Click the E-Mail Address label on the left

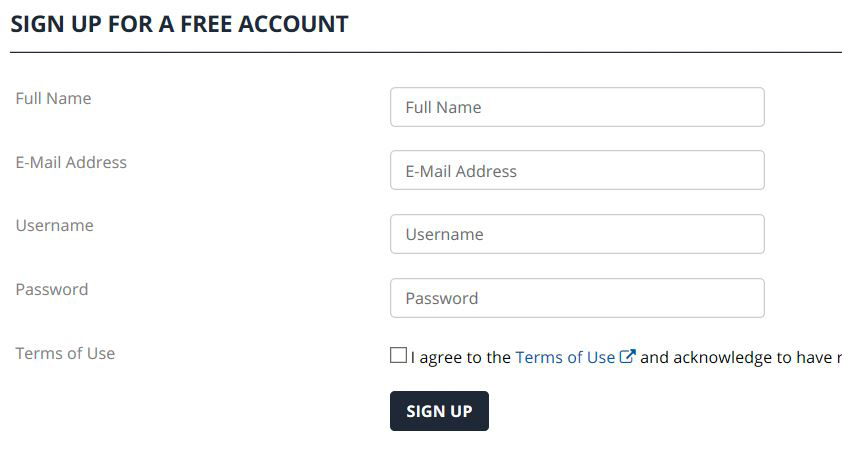tap(71, 162)
